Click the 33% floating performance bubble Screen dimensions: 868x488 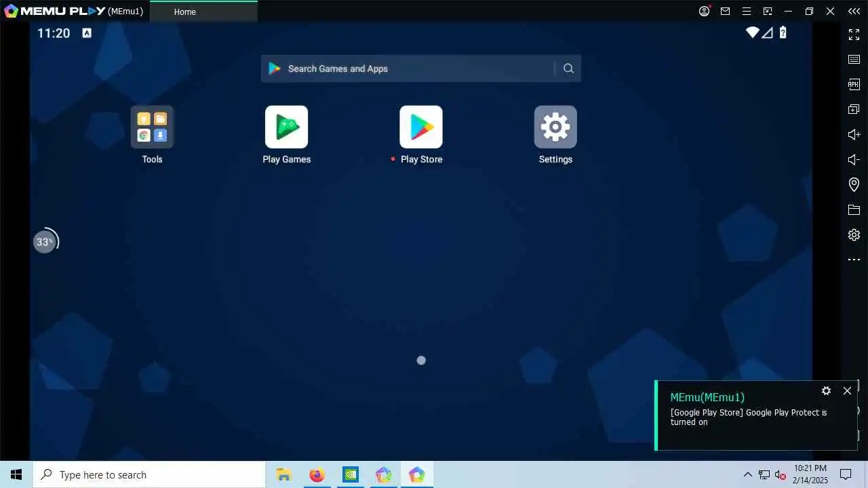click(45, 241)
